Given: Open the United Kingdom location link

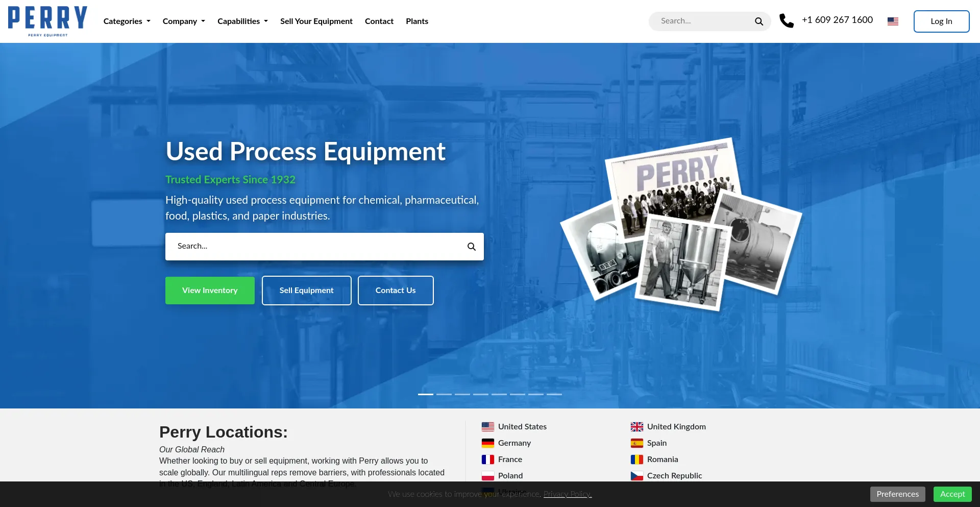Looking at the screenshot, I should [676, 427].
